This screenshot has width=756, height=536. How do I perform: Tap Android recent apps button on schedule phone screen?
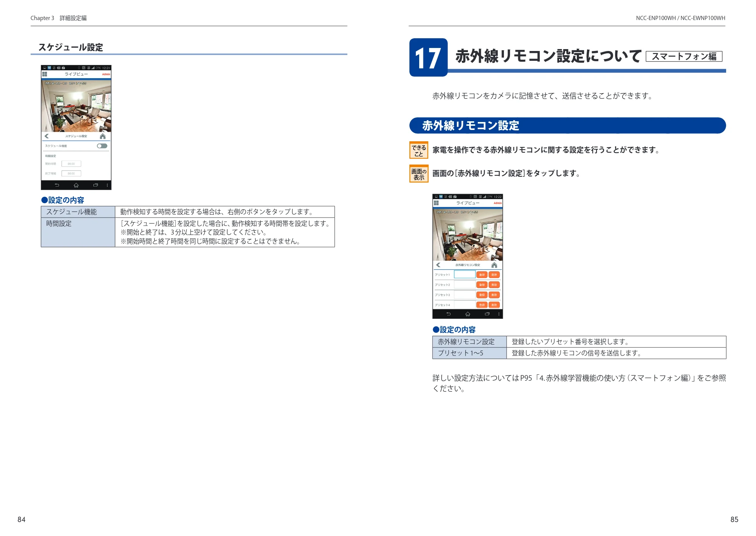(x=95, y=185)
